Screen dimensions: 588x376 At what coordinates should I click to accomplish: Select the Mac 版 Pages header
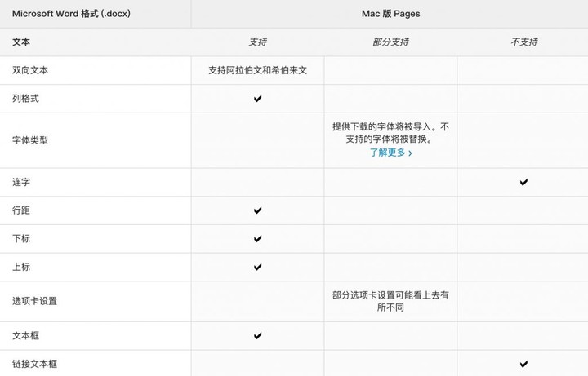pyautogui.click(x=390, y=14)
